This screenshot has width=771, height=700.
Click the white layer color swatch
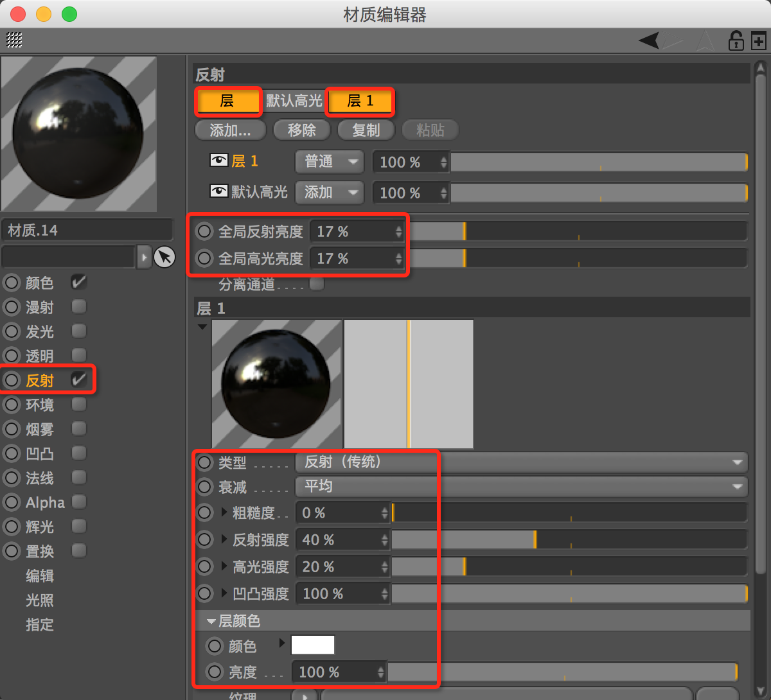click(313, 645)
